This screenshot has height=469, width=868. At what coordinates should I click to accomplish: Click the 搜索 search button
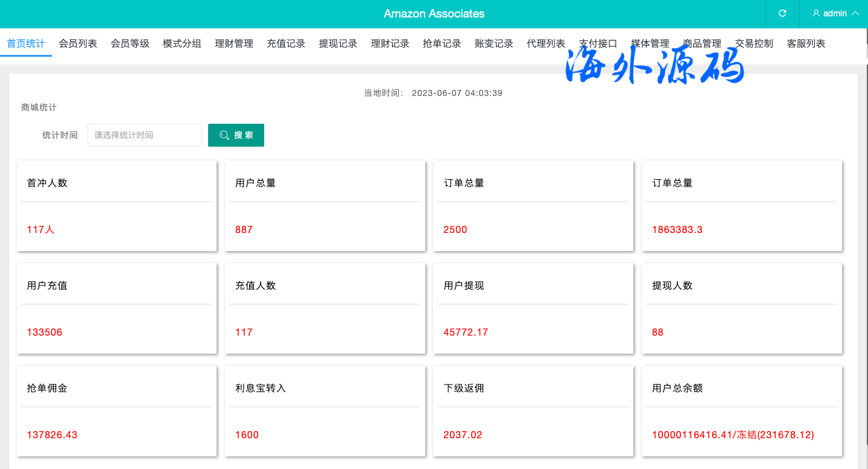click(236, 135)
